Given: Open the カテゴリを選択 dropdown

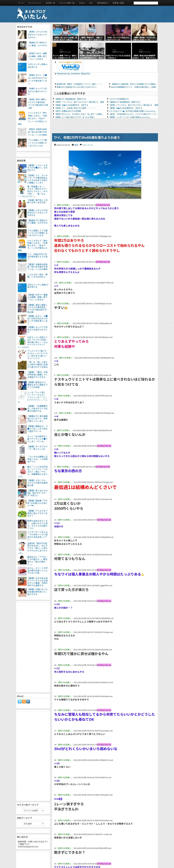Looking at the screenshot, I should point(33,810).
